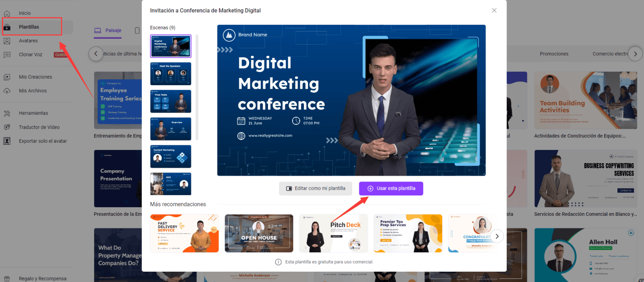Click the Inicio home icon in sidebar
The width and height of the screenshot is (644, 282).
pos(7,13)
